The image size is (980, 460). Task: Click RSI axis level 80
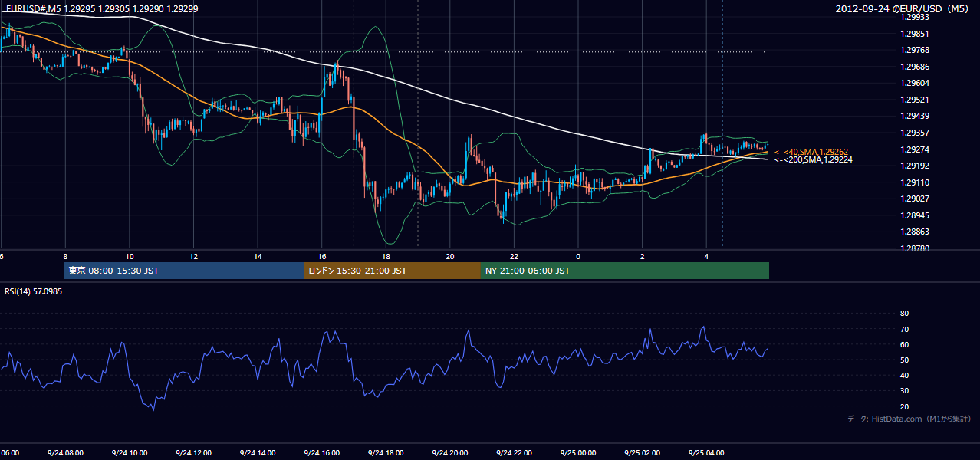904,314
